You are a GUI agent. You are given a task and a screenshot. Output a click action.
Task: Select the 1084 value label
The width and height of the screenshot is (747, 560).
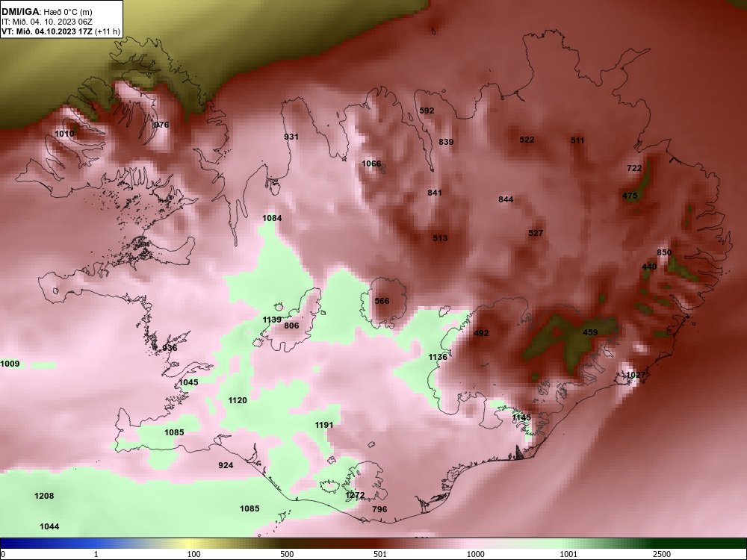(x=272, y=219)
